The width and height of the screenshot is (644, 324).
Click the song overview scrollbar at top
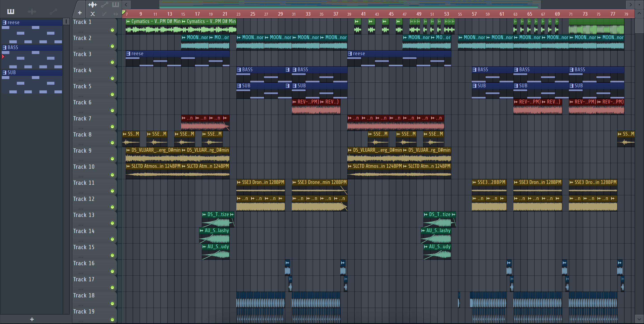point(350,4)
